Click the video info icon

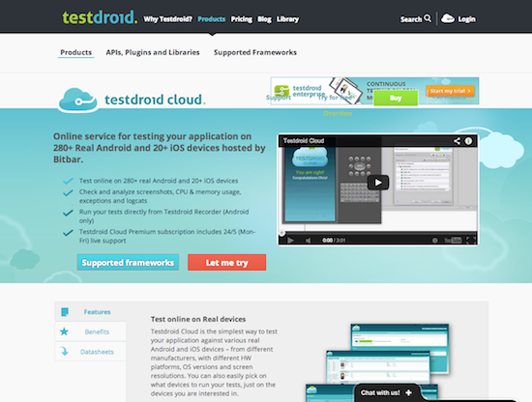pyautogui.click(x=468, y=141)
